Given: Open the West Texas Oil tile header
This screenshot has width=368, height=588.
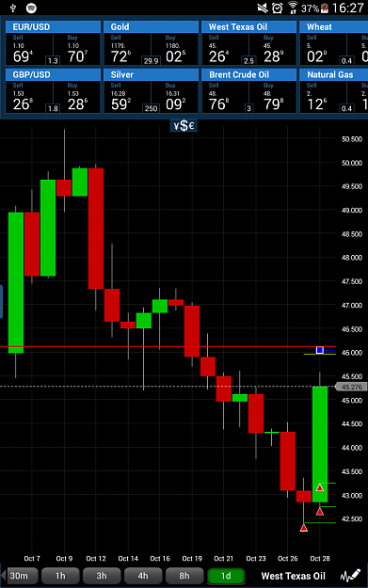Looking at the screenshot, I should [248, 27].
